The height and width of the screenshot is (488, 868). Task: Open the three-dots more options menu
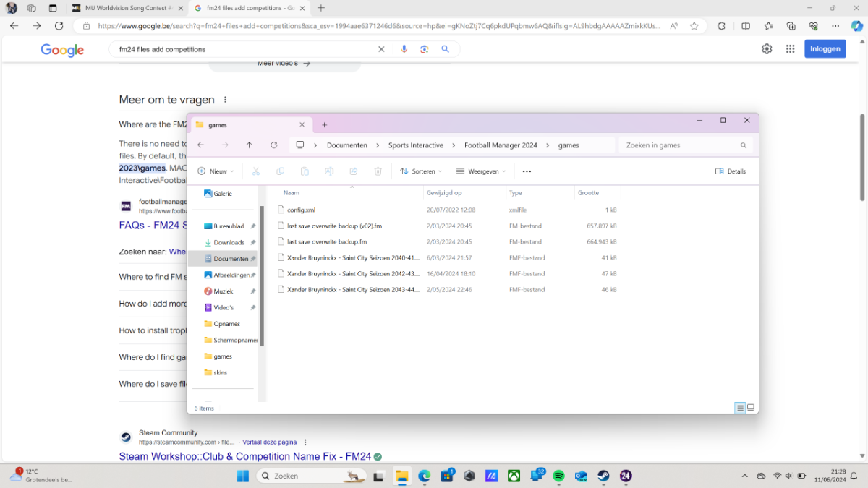527,171
